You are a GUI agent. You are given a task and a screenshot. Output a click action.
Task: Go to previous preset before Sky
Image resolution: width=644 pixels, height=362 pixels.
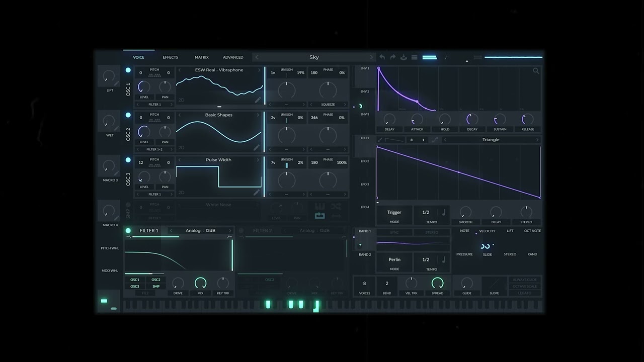[257, 57]
